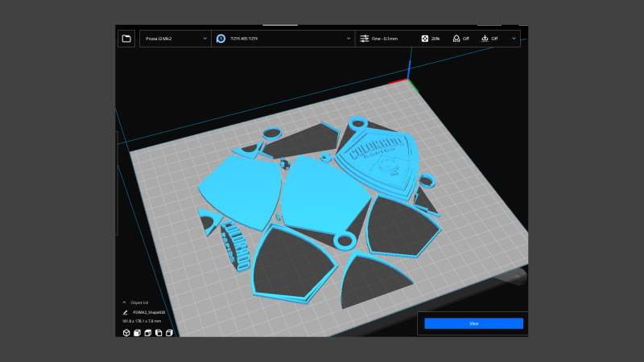
Task: Expand the print settings panel chevron
Action: click(514, 38)
